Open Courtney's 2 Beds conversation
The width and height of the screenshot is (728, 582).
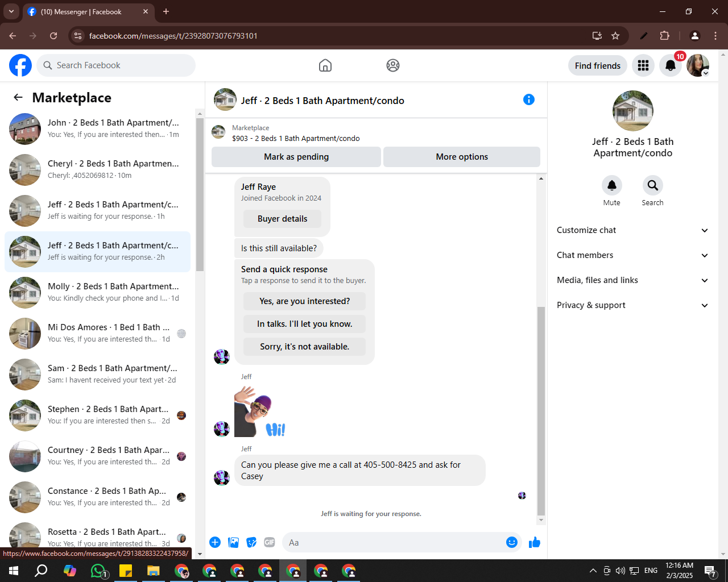97,456
